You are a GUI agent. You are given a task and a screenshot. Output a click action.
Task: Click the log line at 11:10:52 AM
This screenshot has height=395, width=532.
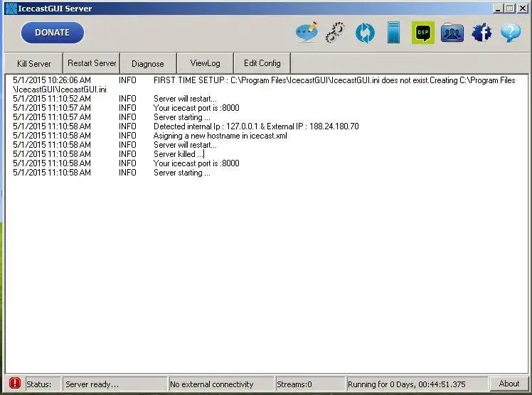(115, 99)
